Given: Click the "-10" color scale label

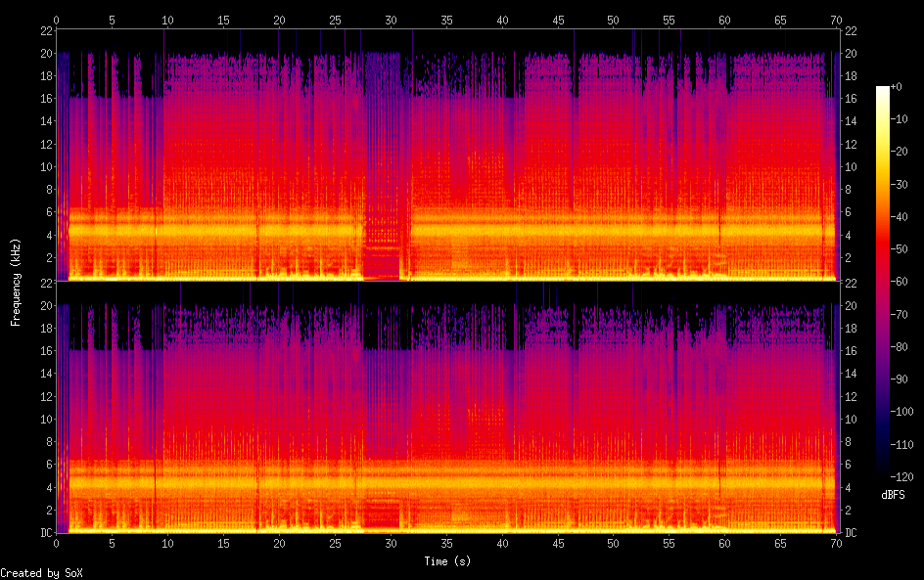Looking at the screenshot, I should [900, 119].
